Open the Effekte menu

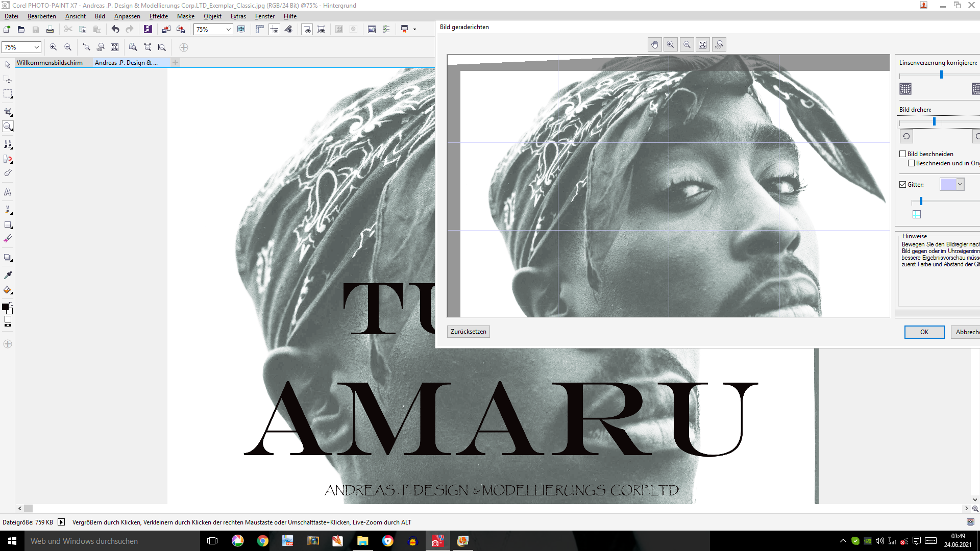(159, 16)
